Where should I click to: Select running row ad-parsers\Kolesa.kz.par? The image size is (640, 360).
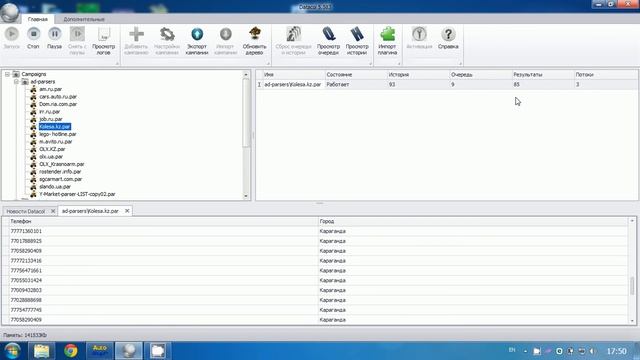pyautogui.click(x=447, y=84)
